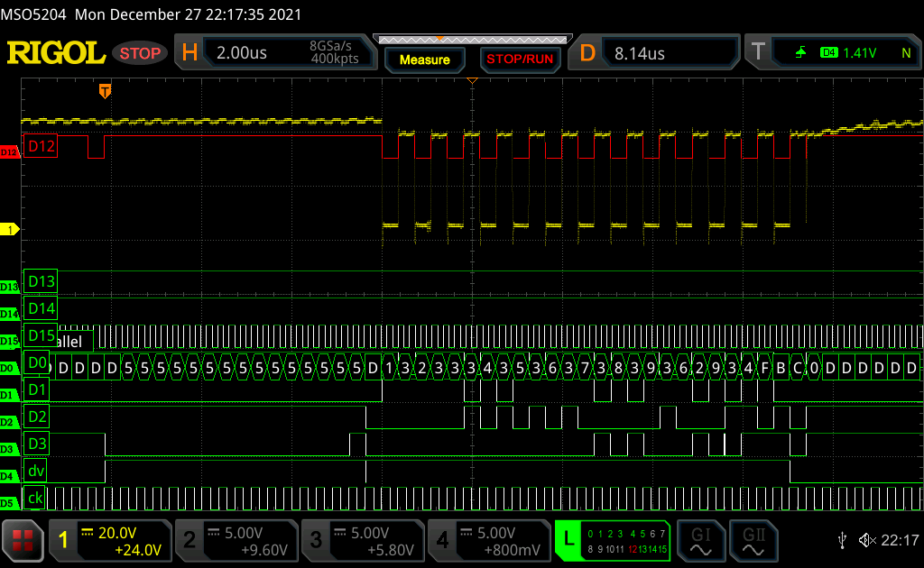Click decoded bus value F

tap(765, 369)
